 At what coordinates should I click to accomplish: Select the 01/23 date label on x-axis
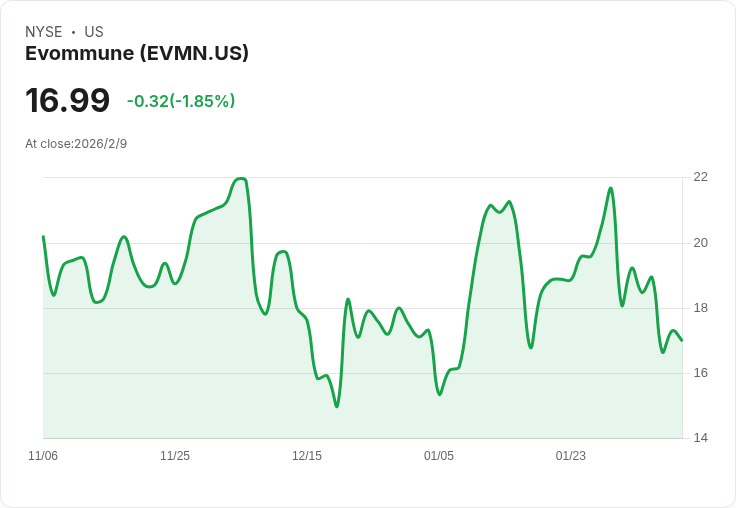570,455
